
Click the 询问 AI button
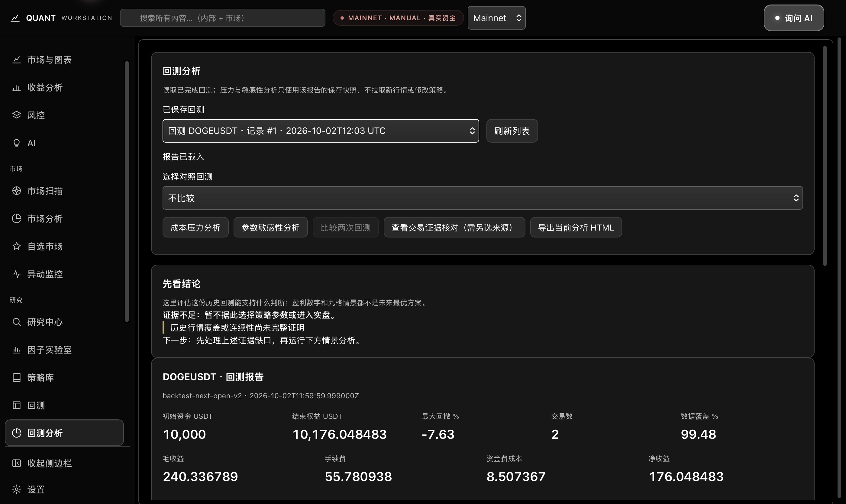[x=794, y=18]
